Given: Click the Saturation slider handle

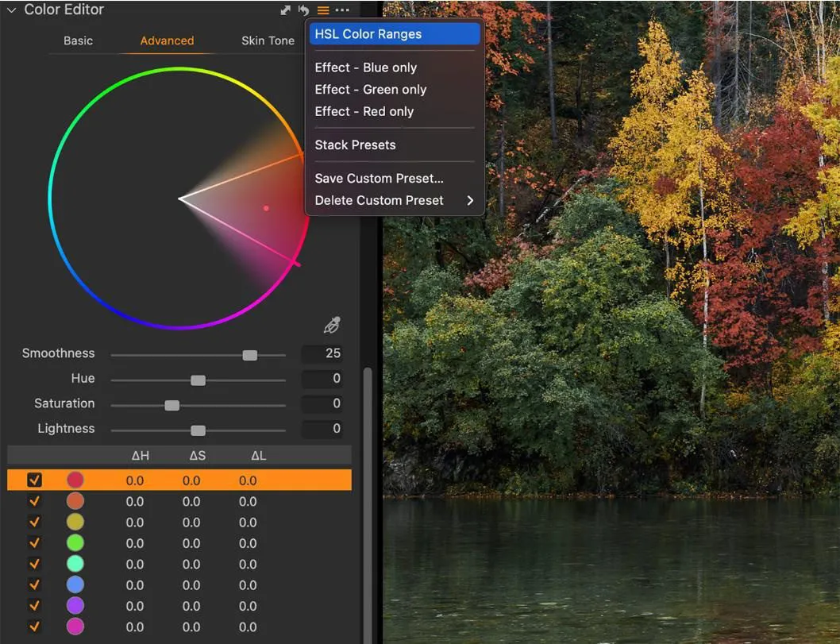Looking at the screenshot, I should click(172, 406).
